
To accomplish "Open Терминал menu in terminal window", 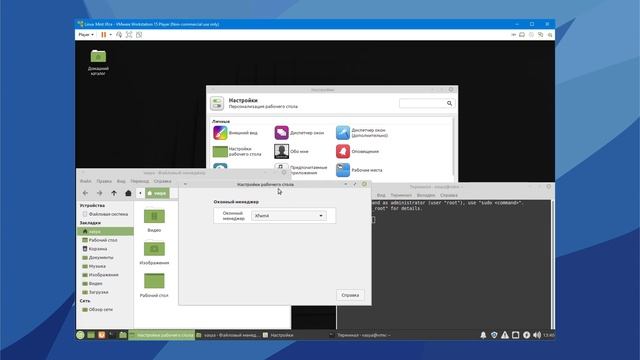I will (x=401, y=196).
